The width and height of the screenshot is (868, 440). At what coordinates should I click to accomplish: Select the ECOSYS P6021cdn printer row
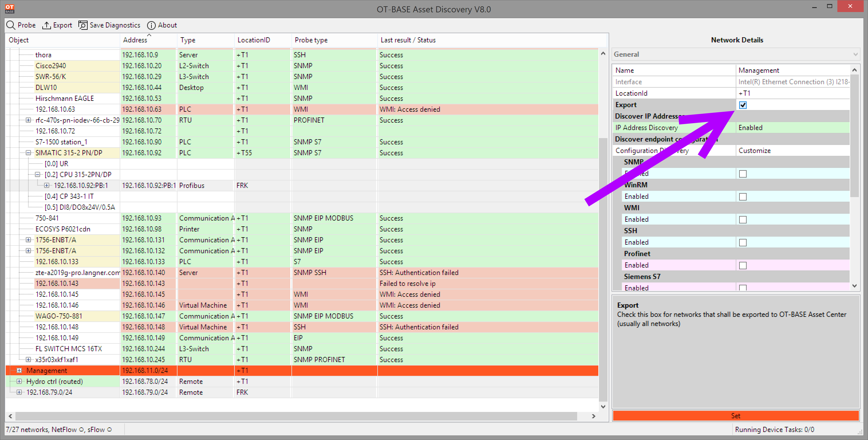click(x=301, y=229)
